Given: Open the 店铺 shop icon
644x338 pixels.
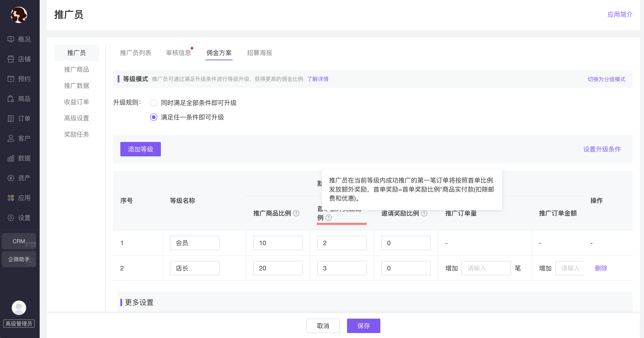Looking at the screenshot, I should (x=11, y=59).
